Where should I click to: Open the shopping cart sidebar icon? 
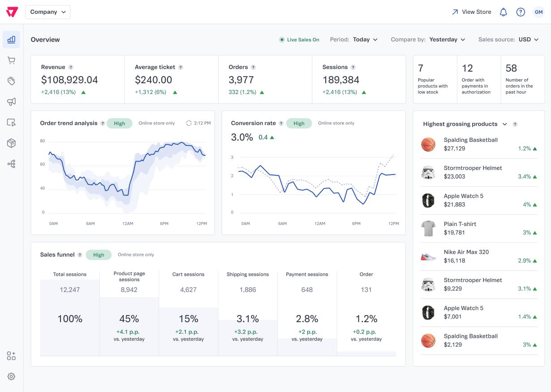pos(12,60)
